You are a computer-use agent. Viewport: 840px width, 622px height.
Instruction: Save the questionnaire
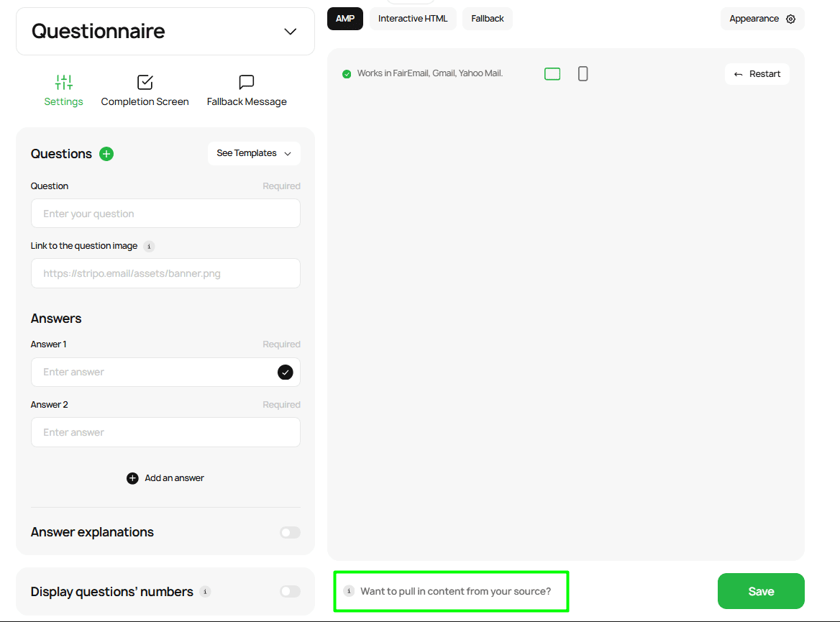point(760,590)
